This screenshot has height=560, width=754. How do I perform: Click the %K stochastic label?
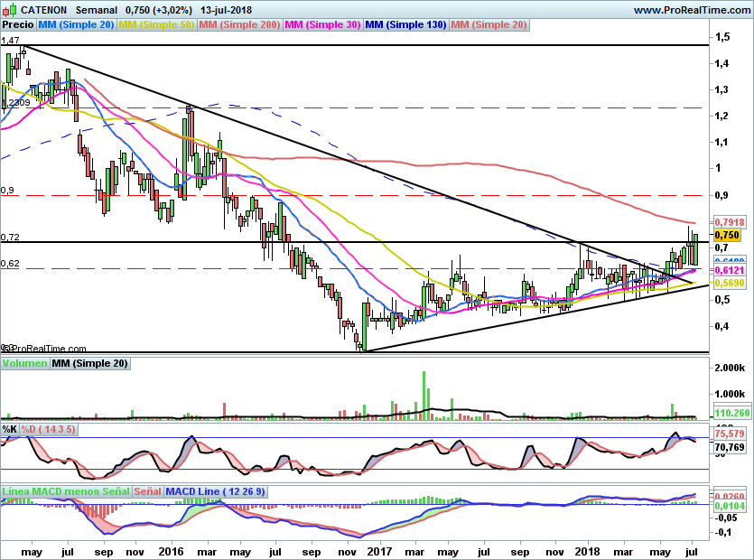[x=10, y=429]
